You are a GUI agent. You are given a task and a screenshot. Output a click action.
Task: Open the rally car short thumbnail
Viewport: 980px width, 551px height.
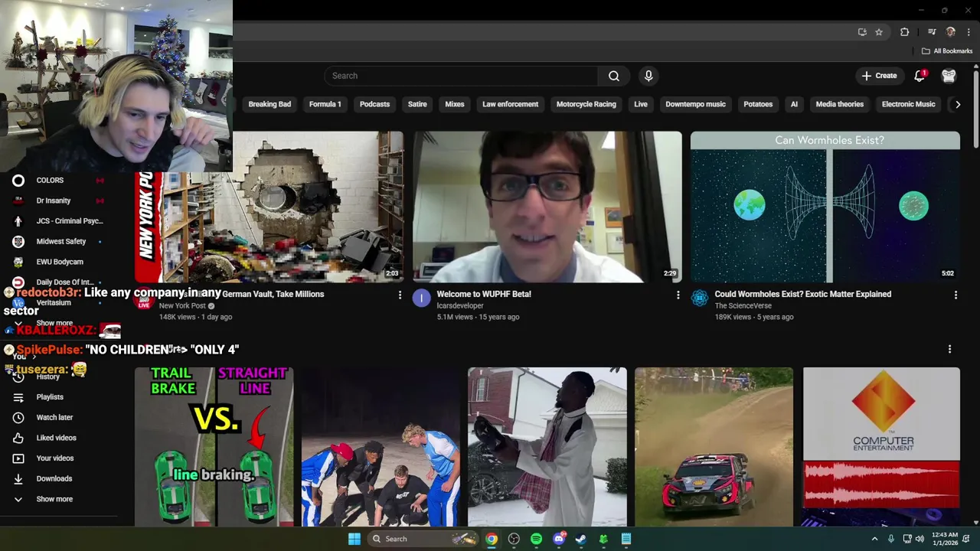coord(714,447)
